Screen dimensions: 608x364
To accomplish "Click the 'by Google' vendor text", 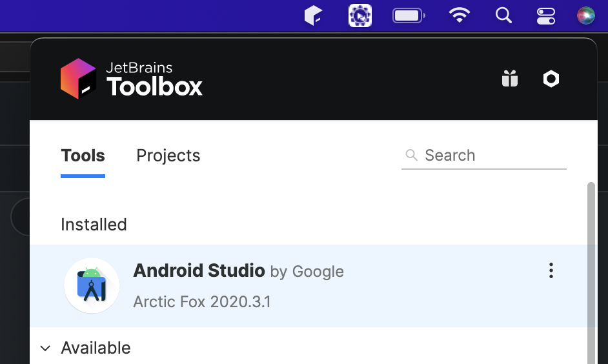I will [x=307, y=272].
